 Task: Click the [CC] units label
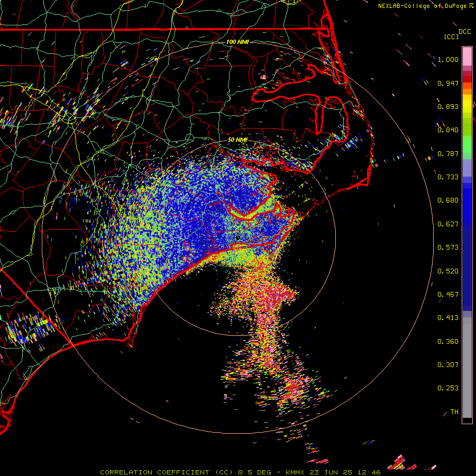click(451, 36)
